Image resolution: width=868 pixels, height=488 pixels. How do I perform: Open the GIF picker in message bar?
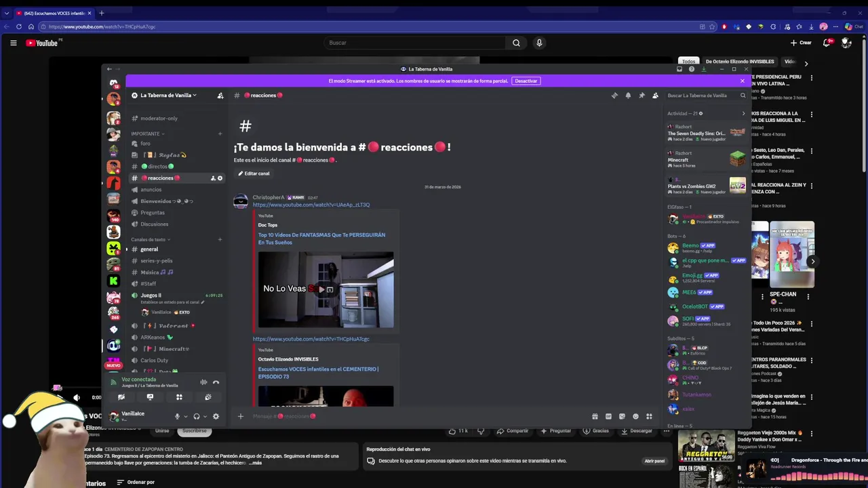click(608, 416)
